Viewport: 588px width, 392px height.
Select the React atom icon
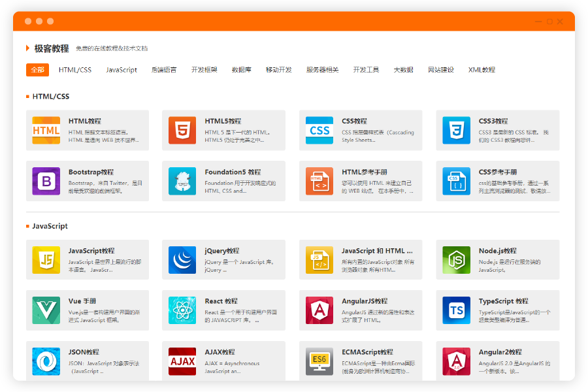(182, 310)
